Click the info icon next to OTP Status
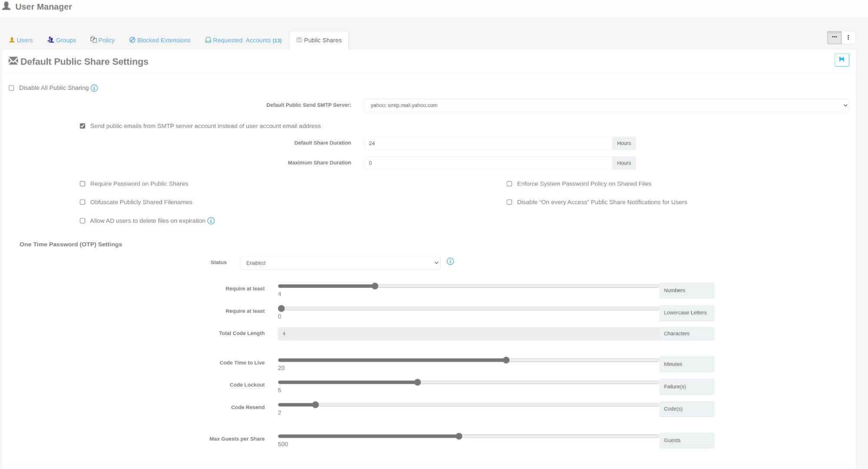The image size is (868, 469). [450, 261]
